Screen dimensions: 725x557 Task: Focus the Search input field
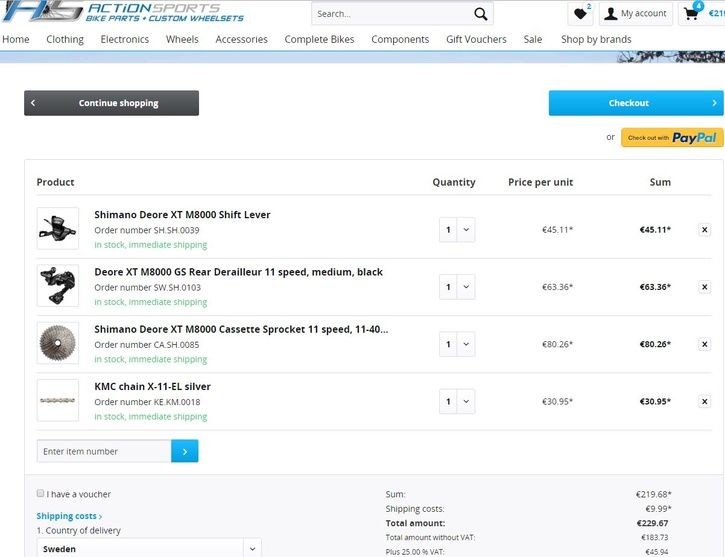pos(392,14)
